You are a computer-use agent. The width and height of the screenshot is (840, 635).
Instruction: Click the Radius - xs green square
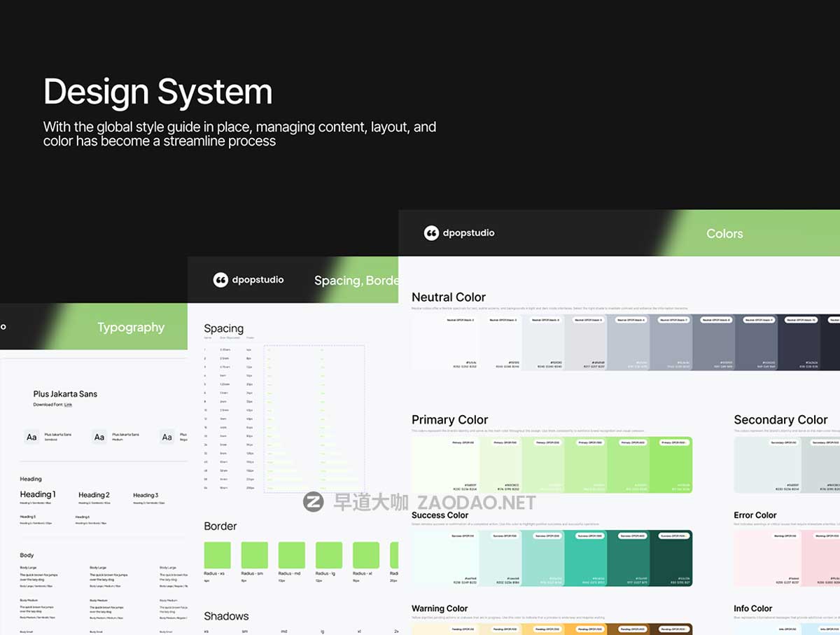point(217,554)
